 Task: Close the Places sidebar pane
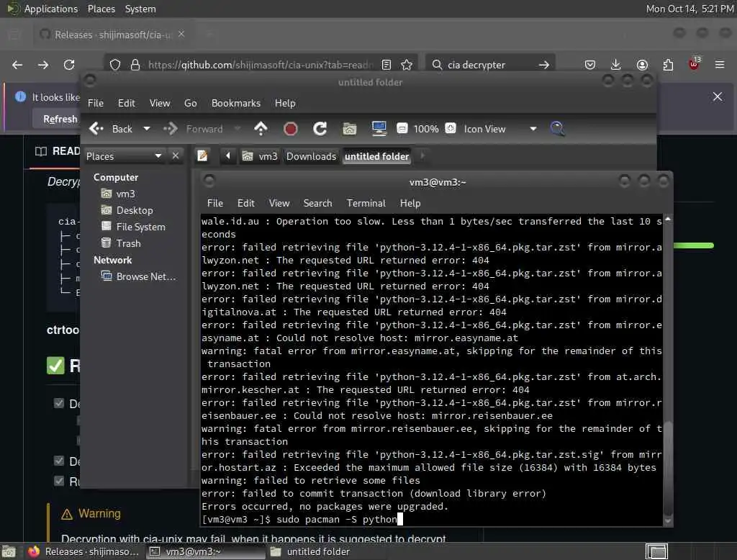tap(176, 155)
